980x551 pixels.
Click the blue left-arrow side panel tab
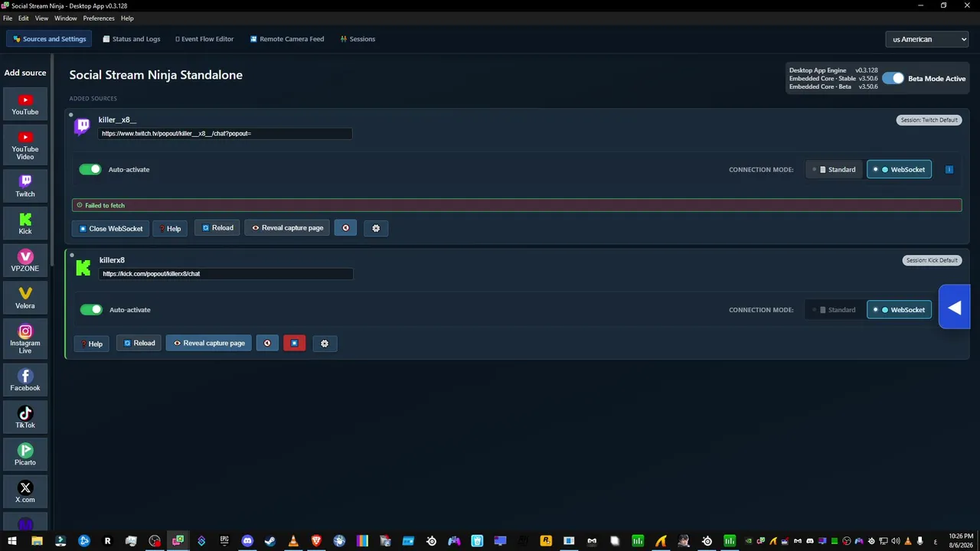[954, 308]
